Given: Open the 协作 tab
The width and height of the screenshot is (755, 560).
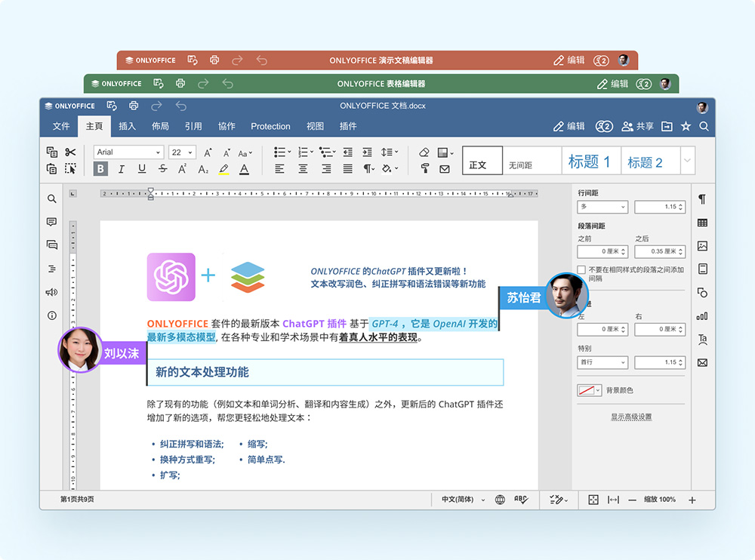Looking at the screenshot, I should coord(226,126).
